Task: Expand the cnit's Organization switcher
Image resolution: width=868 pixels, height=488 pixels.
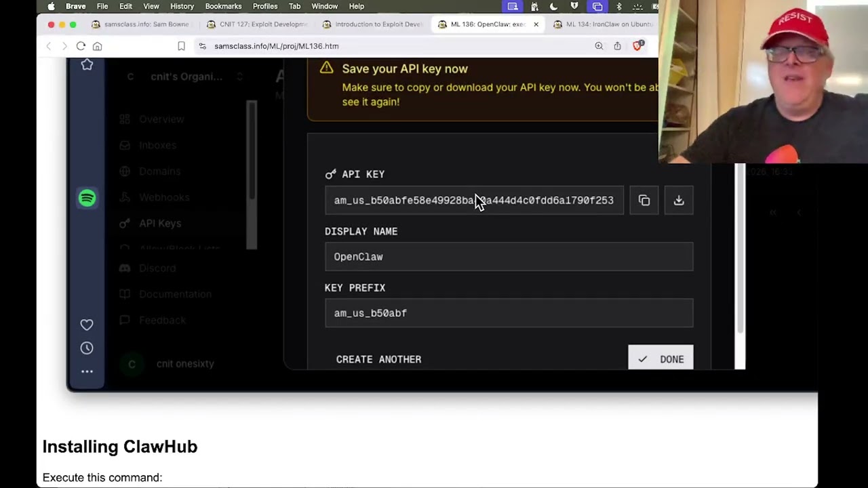Action: [x=184, y=77]
